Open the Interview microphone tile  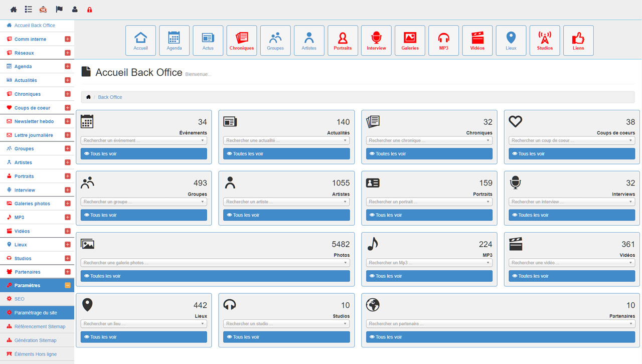pos(376,41)
